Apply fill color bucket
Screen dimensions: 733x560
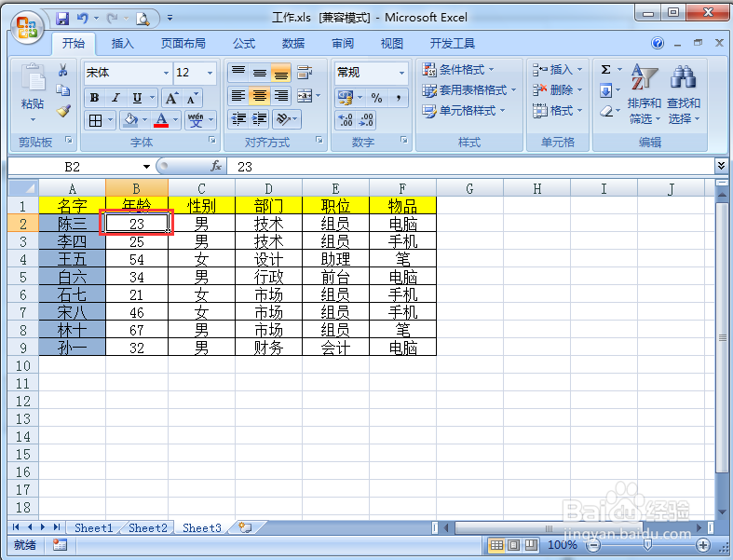tap(130, 120)
